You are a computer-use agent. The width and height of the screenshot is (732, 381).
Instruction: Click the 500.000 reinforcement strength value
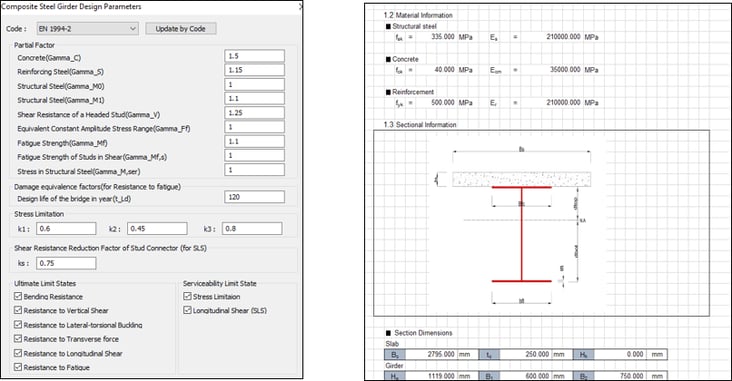point(443,102)
